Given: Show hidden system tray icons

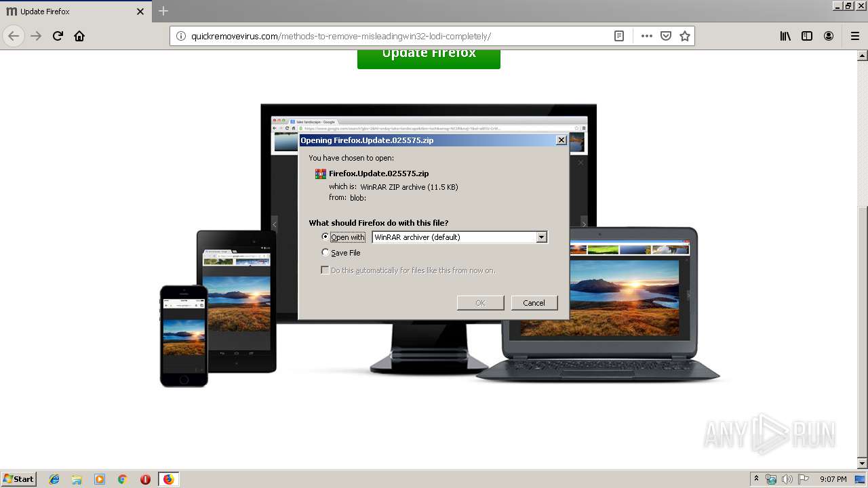Looking at the screenshot, I should [756, 479].
